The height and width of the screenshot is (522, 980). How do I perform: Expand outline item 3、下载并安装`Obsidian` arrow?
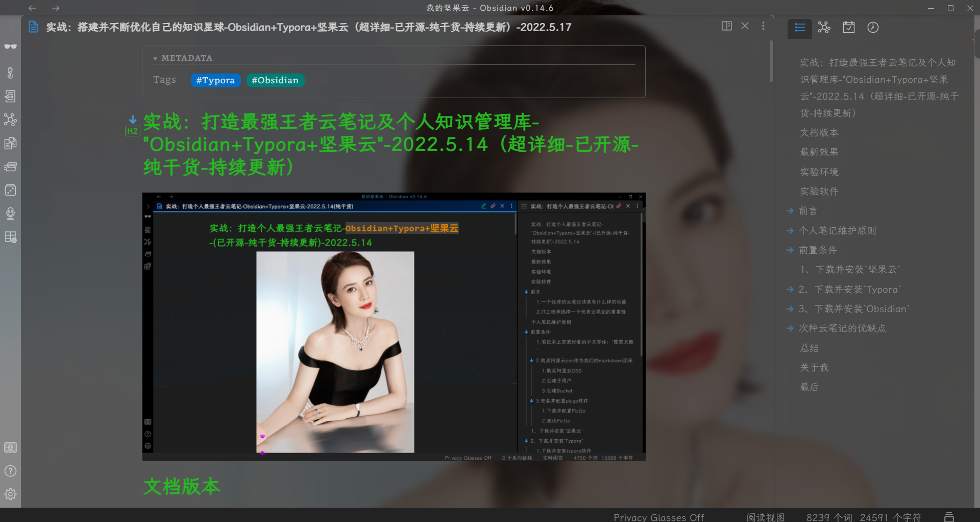pos(790,309)
